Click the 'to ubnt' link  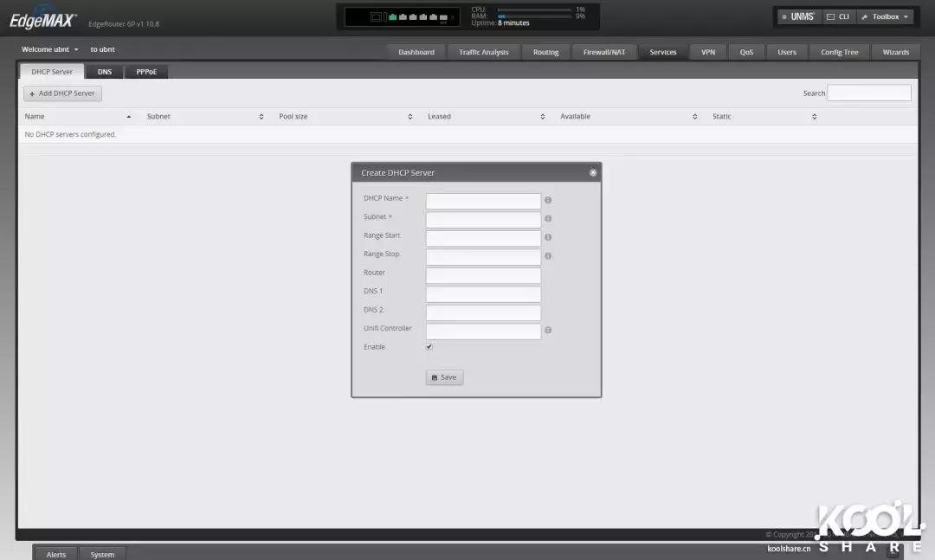coord(102,49)
